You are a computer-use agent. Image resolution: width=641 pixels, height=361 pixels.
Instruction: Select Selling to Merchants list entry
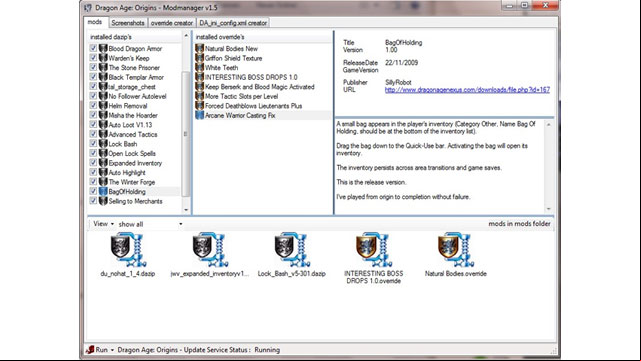pyautogui.click(x=135, y=201)
